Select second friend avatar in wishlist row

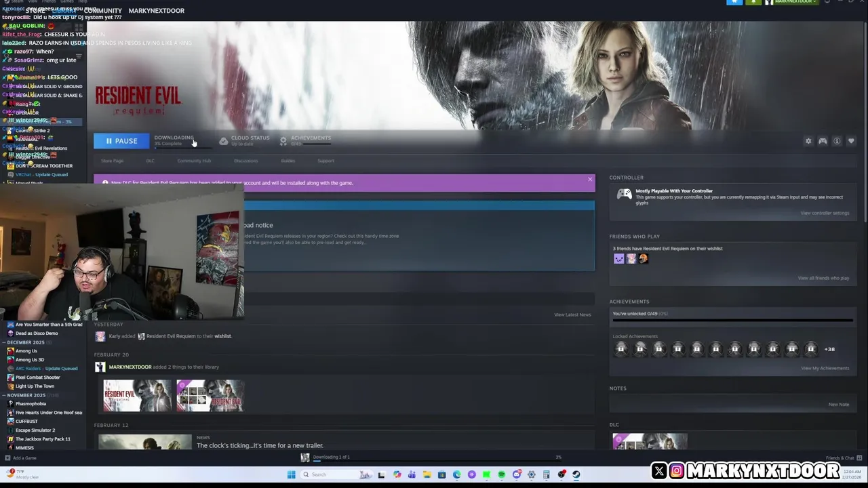click(x=631, y=258)
